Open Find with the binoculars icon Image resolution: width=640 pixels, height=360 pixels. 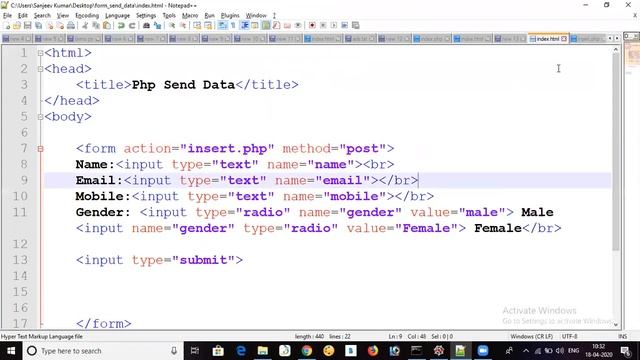click(146, 25)
